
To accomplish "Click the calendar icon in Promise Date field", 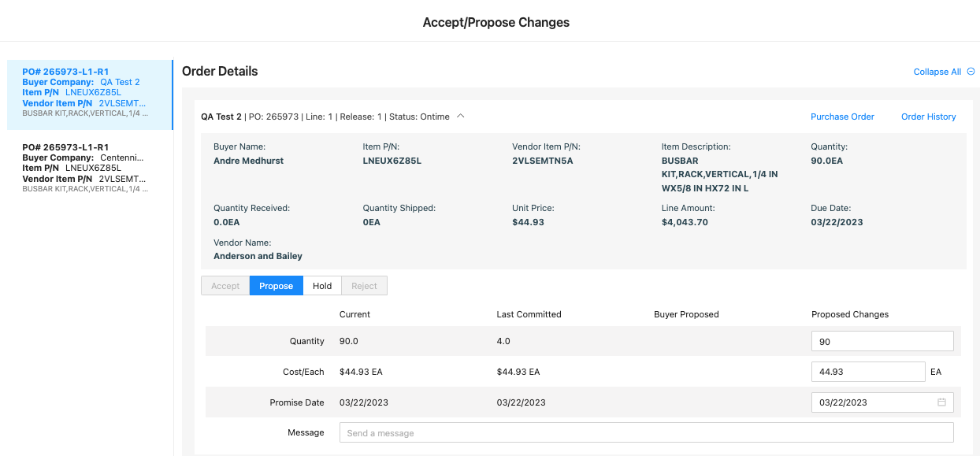I will [x=941, y=402].
